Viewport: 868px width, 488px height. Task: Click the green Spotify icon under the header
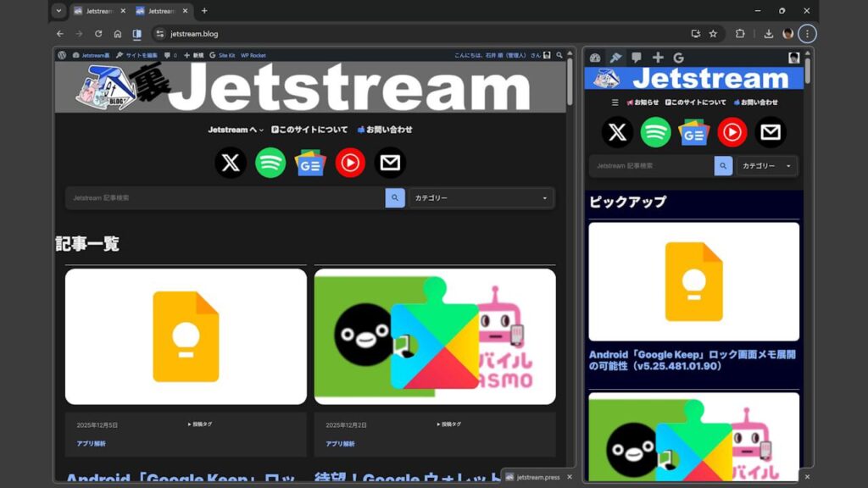click(x=269, y=163)
